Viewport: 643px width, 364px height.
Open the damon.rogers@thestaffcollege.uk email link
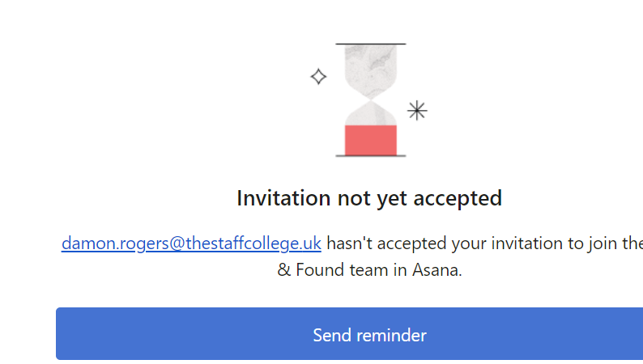tap(191, 243)
